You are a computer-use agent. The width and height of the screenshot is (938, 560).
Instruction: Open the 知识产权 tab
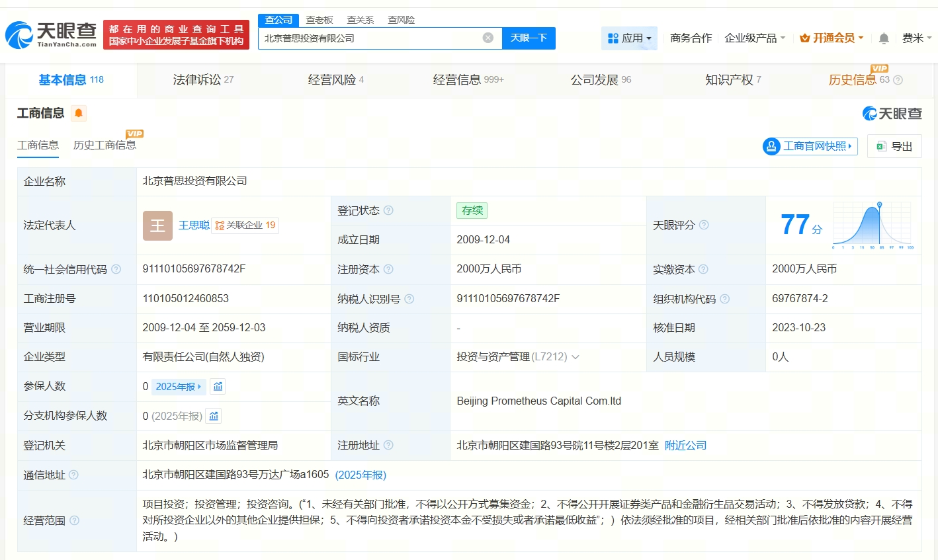(x=733, y=80)
